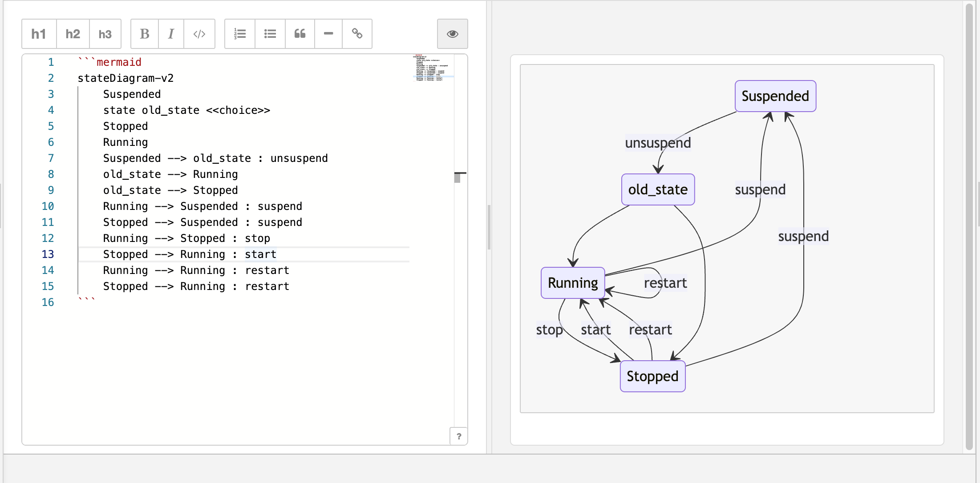Image resolution: width=980 pixels, height=483 pixels.
Task: Apply italic formatting
Action: tap(171, 34)
